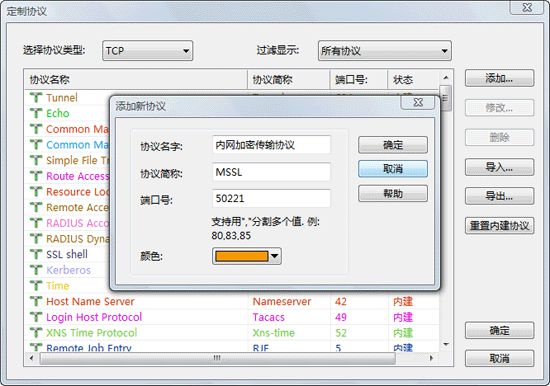
Task: Click the 帮助 button
Action: click(x=393, y=193)
